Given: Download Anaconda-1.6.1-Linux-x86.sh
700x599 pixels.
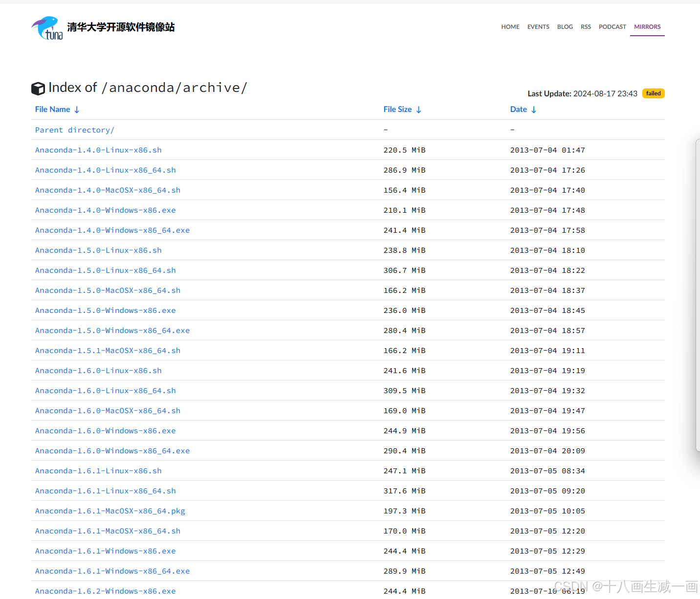Looking at the screenshot, I should click(98, 471).
